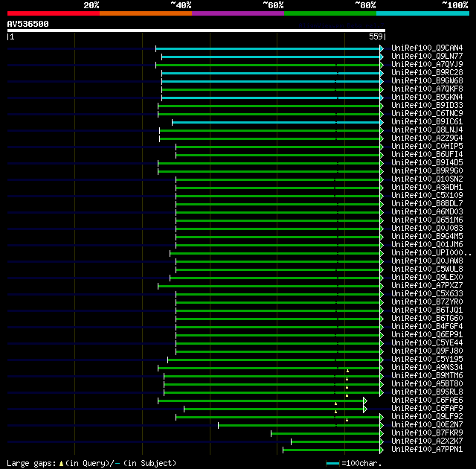Open the UniRef100_B9GW68 hit label
The height and width of the screenshot is (469, 476).
[x=427, y=81]
